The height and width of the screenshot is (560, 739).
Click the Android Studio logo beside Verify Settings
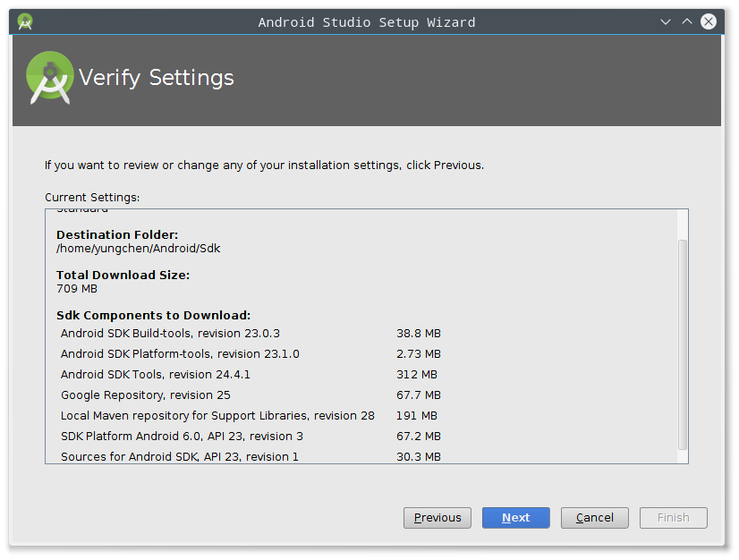[x=49, y=77]
